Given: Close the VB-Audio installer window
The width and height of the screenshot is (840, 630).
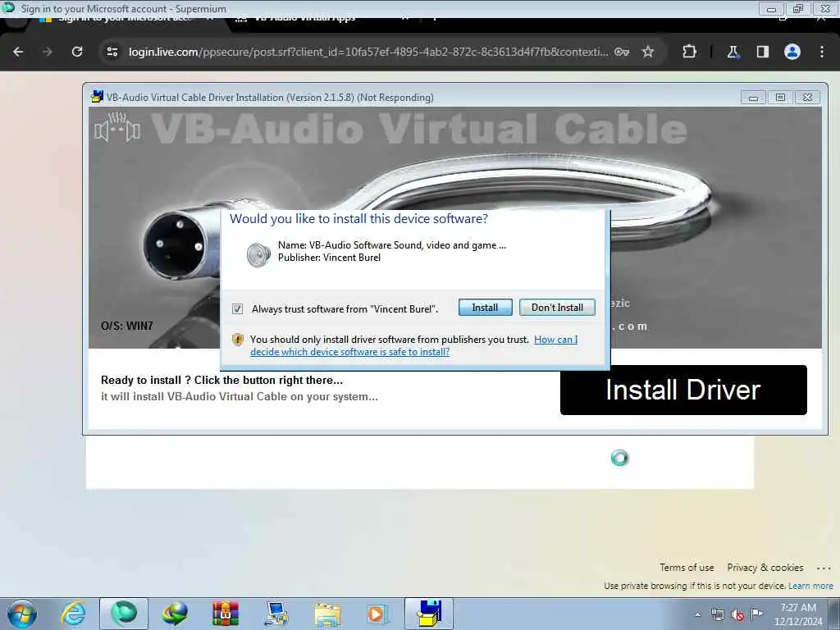Looking at the screenshot, I should (807, 98).
